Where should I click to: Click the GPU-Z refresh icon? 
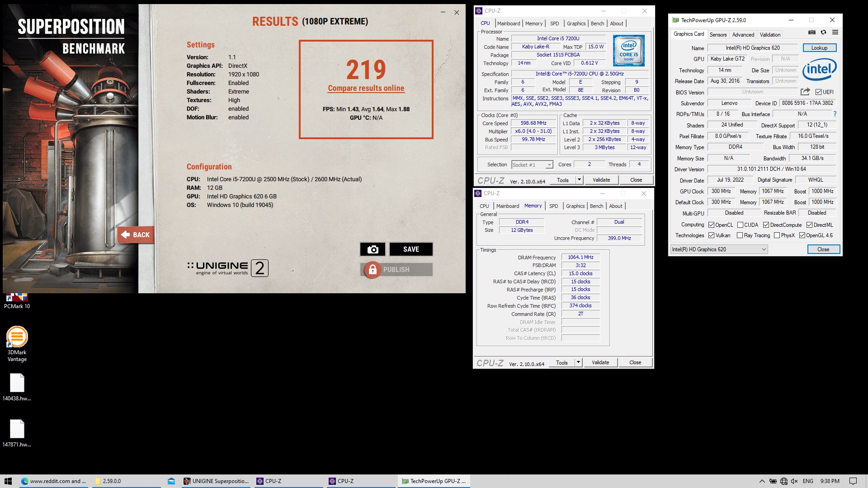point(823,32)
